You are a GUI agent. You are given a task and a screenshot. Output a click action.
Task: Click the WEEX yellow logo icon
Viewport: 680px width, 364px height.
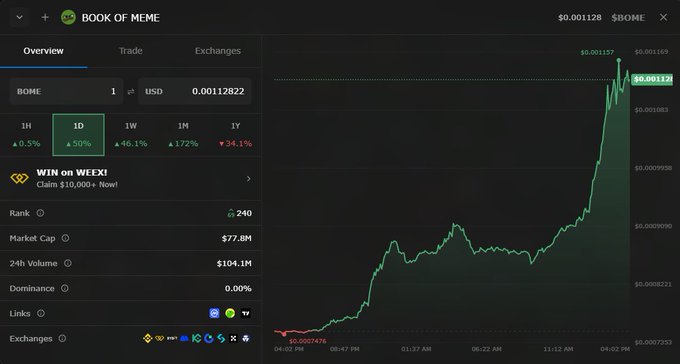point(20,178)
